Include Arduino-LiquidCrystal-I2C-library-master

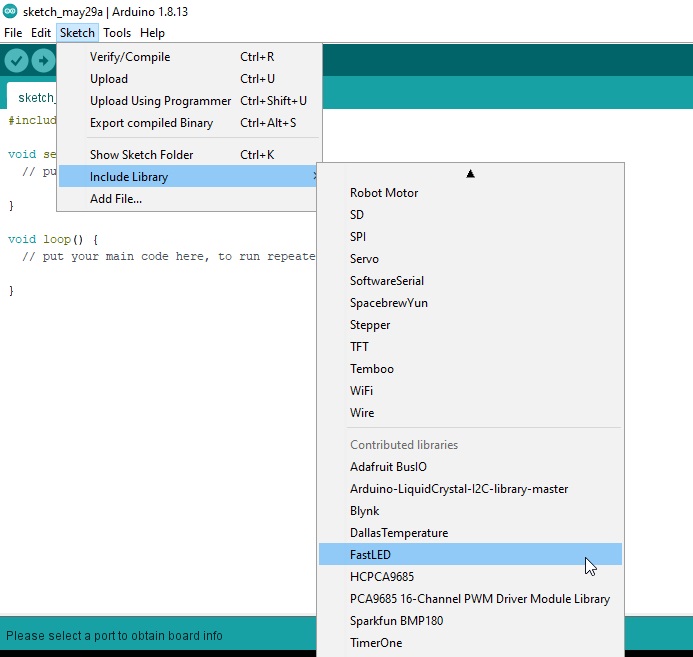tap(470, 489)
